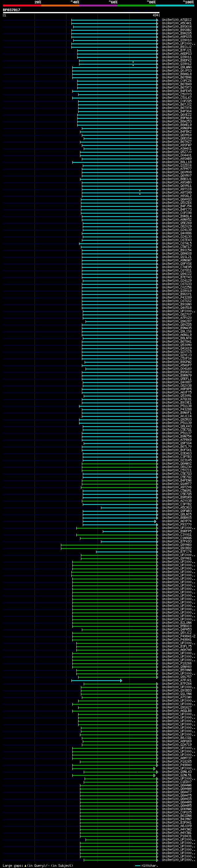Click the UniRef100_P18431 hit label

[x=177, y=836]
